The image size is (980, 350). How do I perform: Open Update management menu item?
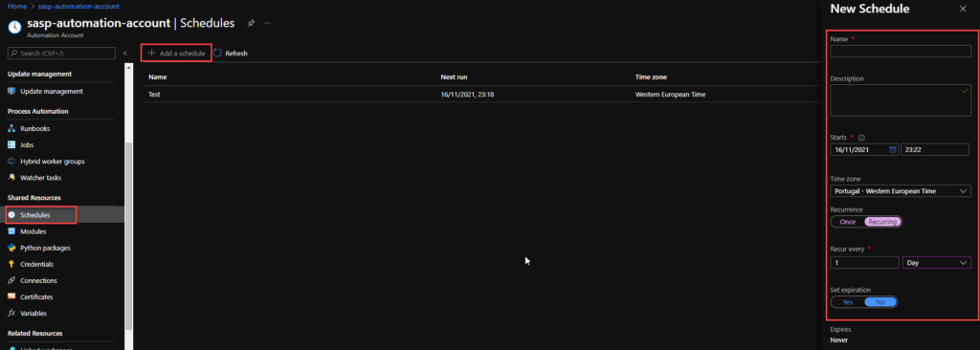click(x=52, y=91)
